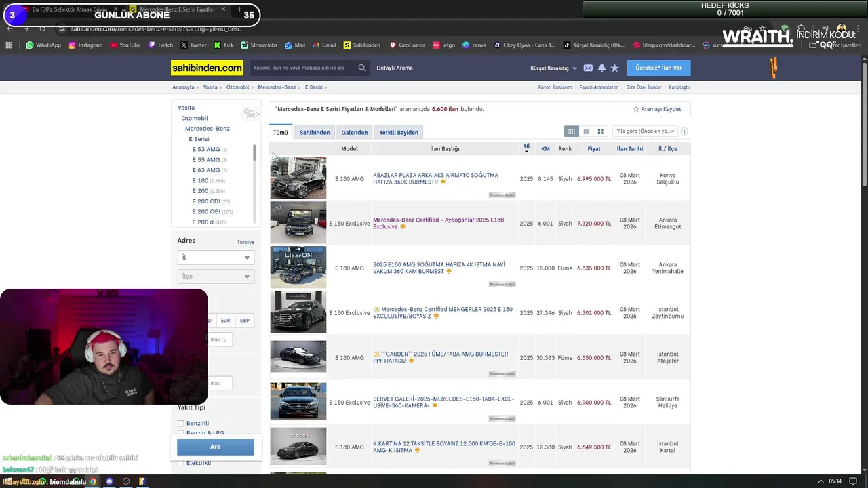868x488 pixels.
Task: Open the Twitch bookmark
Action: pos(160,45)
